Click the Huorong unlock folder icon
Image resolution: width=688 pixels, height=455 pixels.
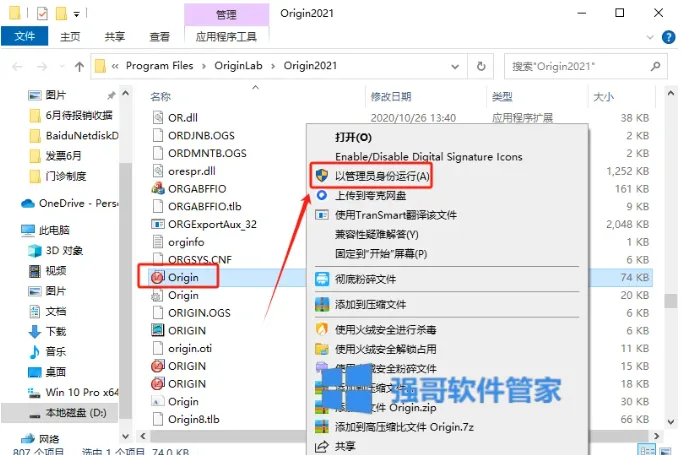coord(322,349)
